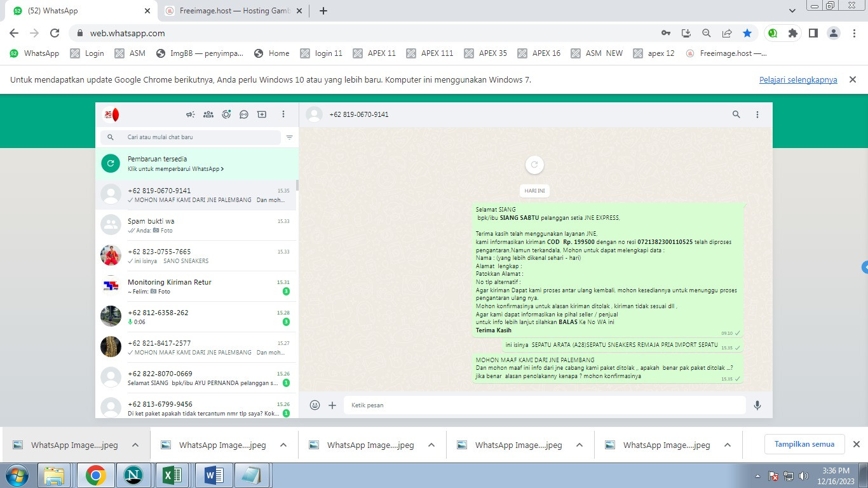The image size is (868, 488).
Task: Open the chat with +62 812-6358-262
Action: (196, 317)
